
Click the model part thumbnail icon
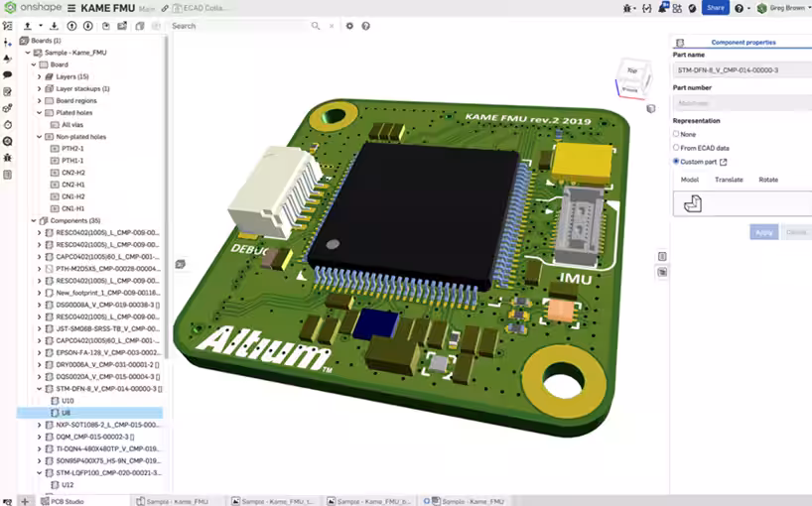coord(692,203)
